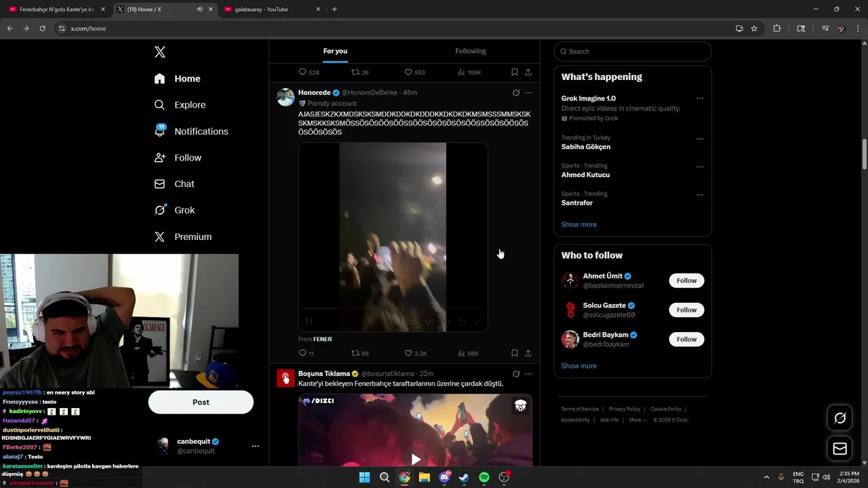This screenshot has height=488, width=868.
Task: Open Premium in the sidebar
Action: 183,237
